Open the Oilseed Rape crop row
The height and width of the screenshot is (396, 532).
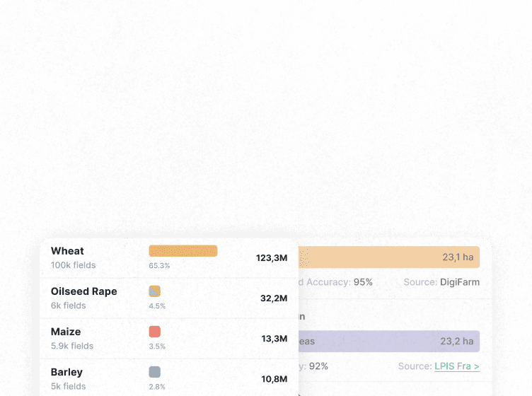83,291
